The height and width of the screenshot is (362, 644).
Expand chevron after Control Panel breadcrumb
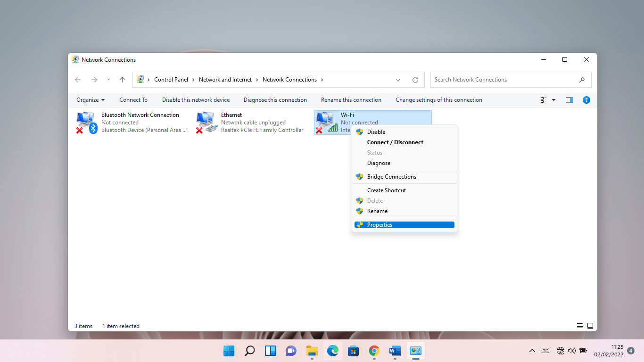[x=193, y=80]
